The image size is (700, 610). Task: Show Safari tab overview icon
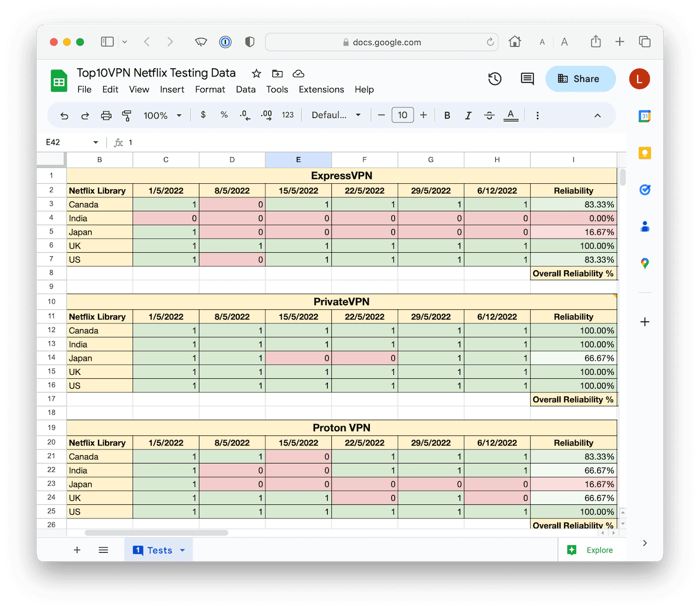[x=645, y=41]
